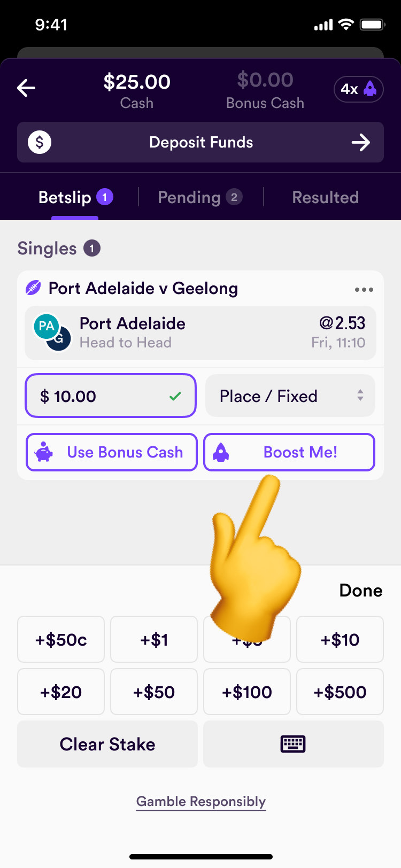Switch to the Resulted tab
The height and width of the screenshot is (868, 401).
pos(325,197)
